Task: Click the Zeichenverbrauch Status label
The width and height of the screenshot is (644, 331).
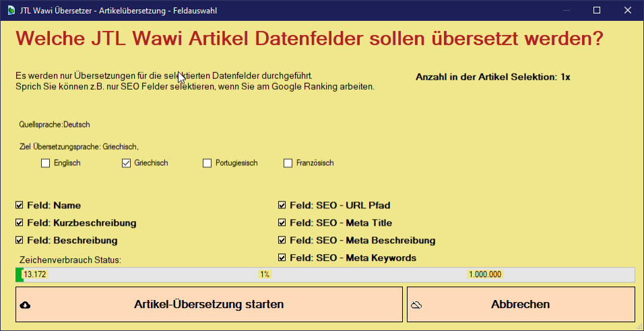Action: coord(70,260)
